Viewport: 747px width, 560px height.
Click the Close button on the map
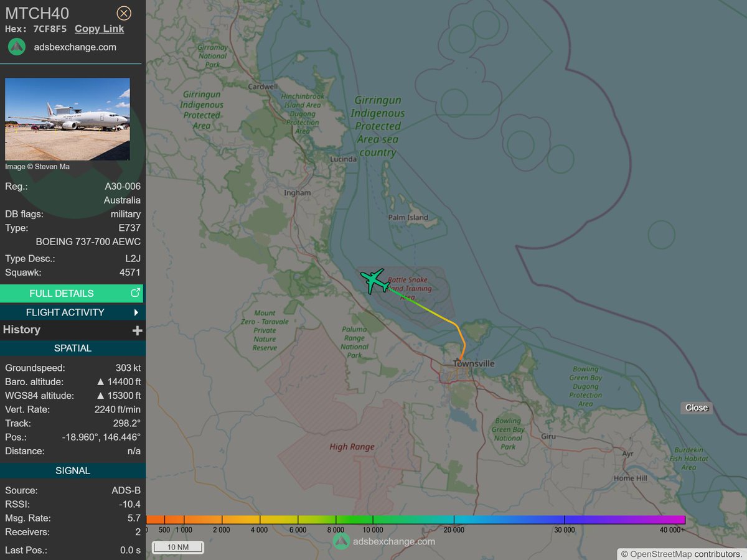pyautogui.click(x=695, y=408)
